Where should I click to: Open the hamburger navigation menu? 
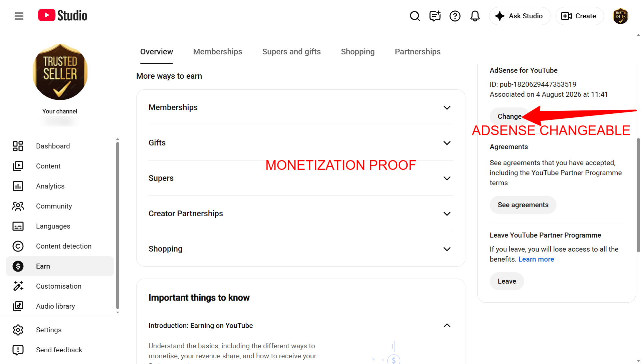tap(19, 16)
